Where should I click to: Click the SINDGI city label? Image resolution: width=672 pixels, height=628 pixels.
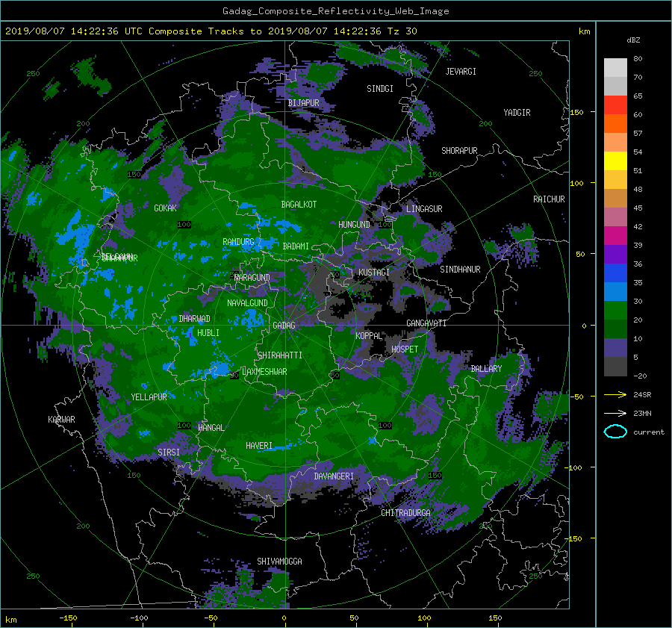click(380, 89)
